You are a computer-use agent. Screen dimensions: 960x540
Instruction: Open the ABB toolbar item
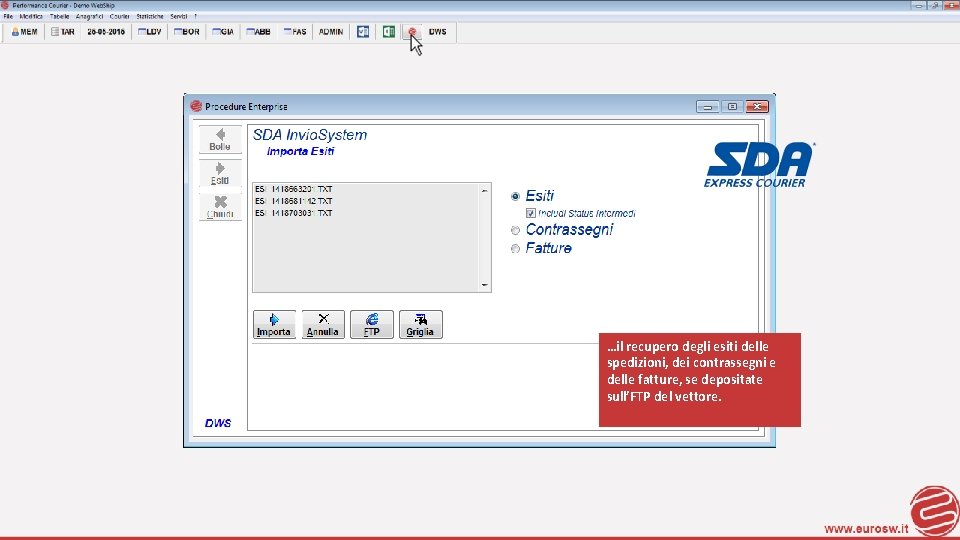click(258, 32)
